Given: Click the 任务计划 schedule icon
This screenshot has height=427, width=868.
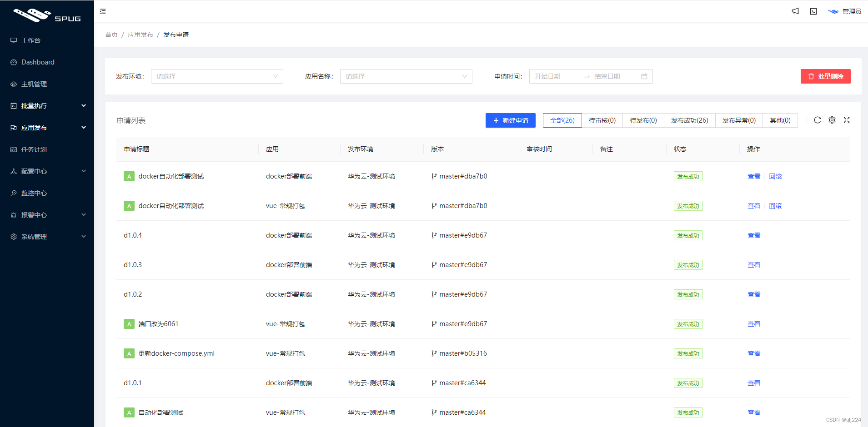Looking at the screenshot, I should tap(14, 149).
